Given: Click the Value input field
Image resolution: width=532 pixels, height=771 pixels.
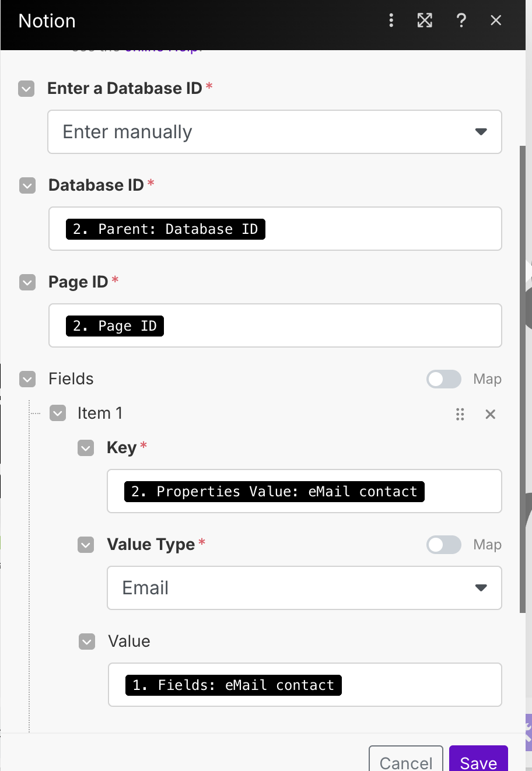Looking at the screenshot, I should pyautogui.click(x=420, y=685).
